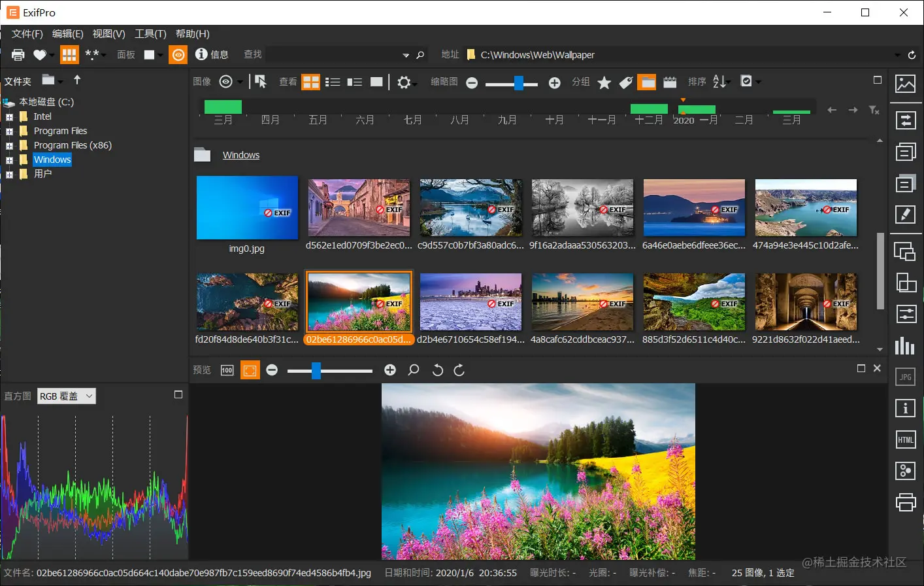Open the RGB 覆盖 histogram dropdown

(67, 396)
